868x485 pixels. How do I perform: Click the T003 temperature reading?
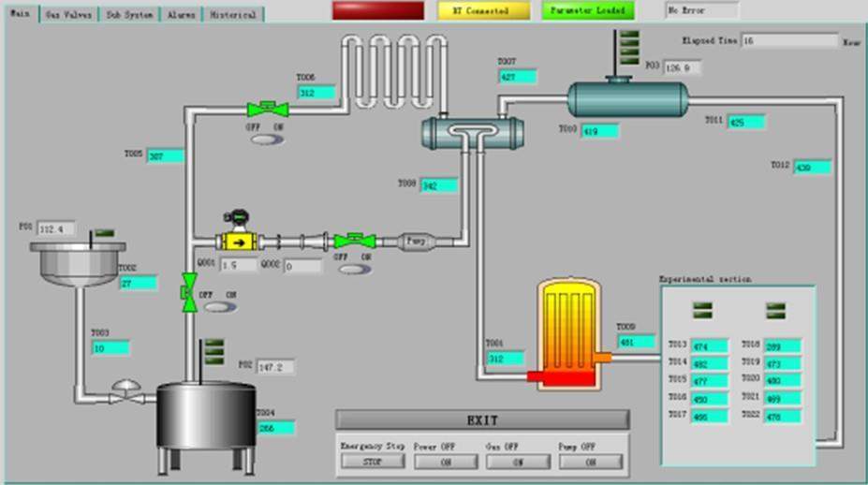(110, 347)
